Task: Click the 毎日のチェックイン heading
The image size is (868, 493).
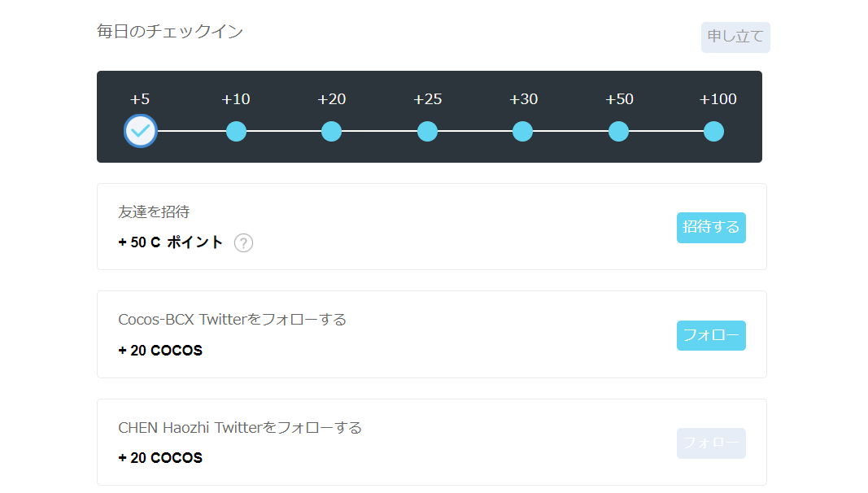Action: coord(170,32)
